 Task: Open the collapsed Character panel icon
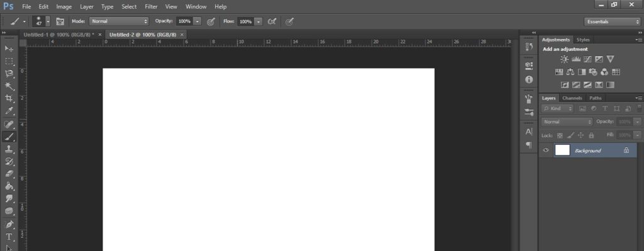pos(529,132)
